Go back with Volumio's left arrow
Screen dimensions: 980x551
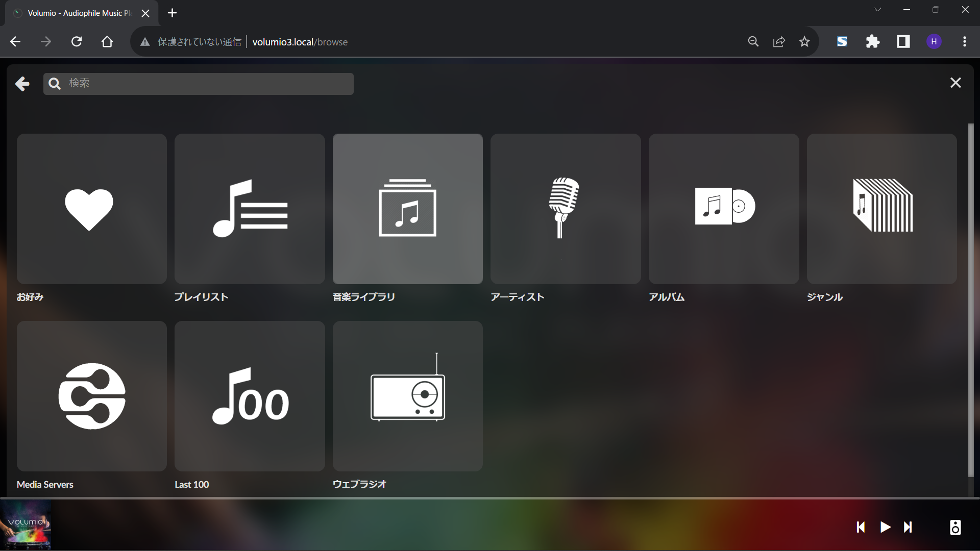tap(22, 84)
